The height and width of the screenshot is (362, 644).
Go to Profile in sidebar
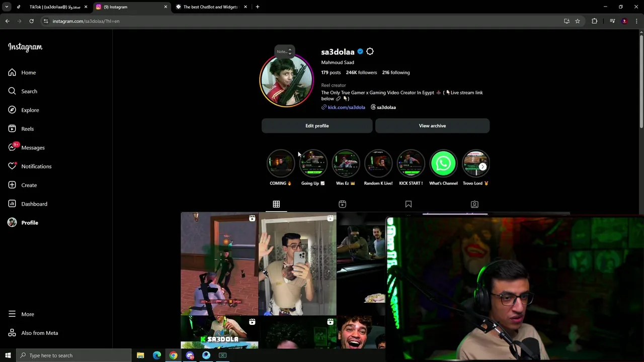click(x=23, y=223)
